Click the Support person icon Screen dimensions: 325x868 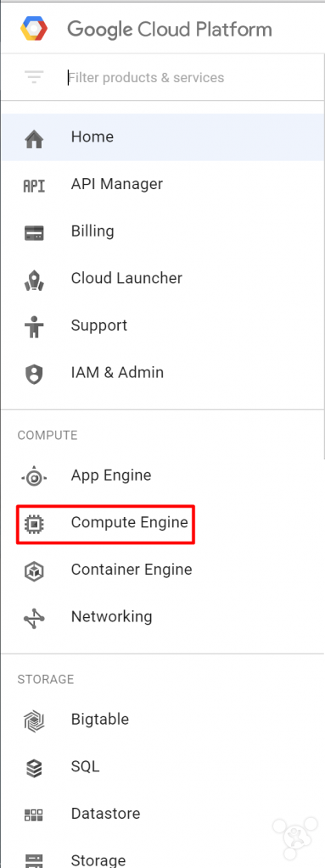click(x=34, y=327)
